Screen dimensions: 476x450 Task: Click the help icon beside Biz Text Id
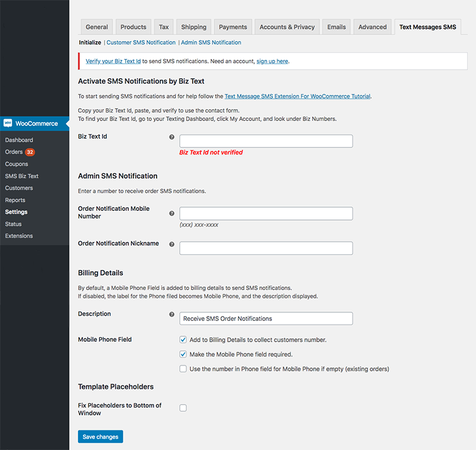pos(172,137)
